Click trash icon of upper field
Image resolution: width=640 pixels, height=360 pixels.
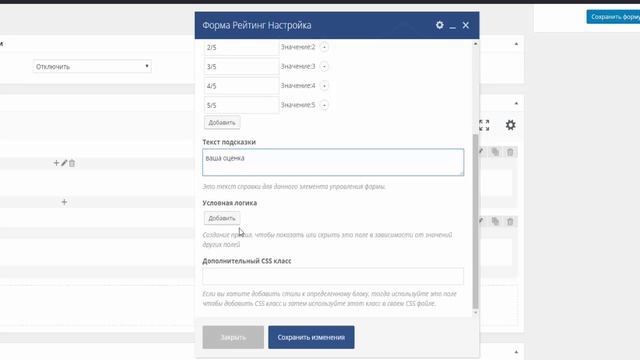click(510, 152)
